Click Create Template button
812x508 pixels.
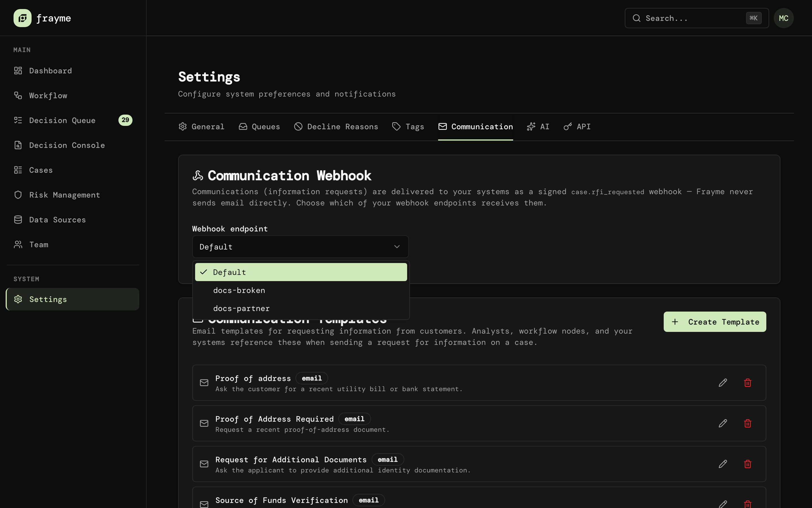[715, 322]
